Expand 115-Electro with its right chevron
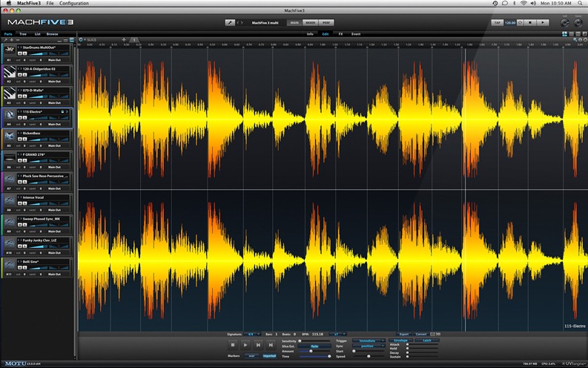The image size is (588, 368). point(67,112)
